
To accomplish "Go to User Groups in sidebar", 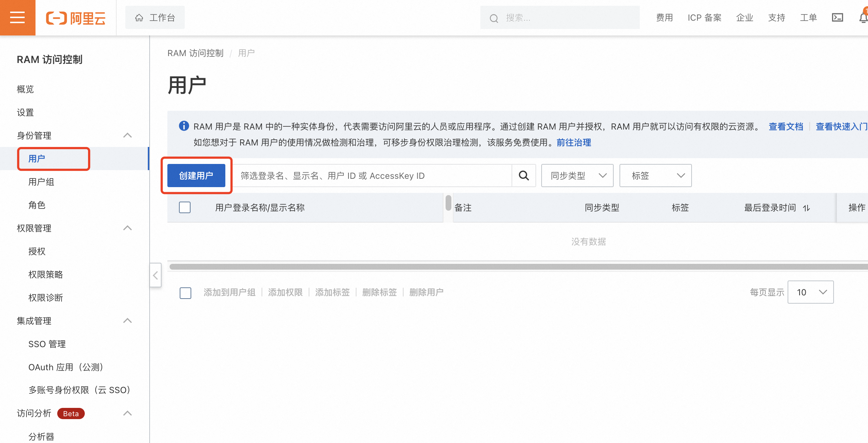I will pos(41,182).
